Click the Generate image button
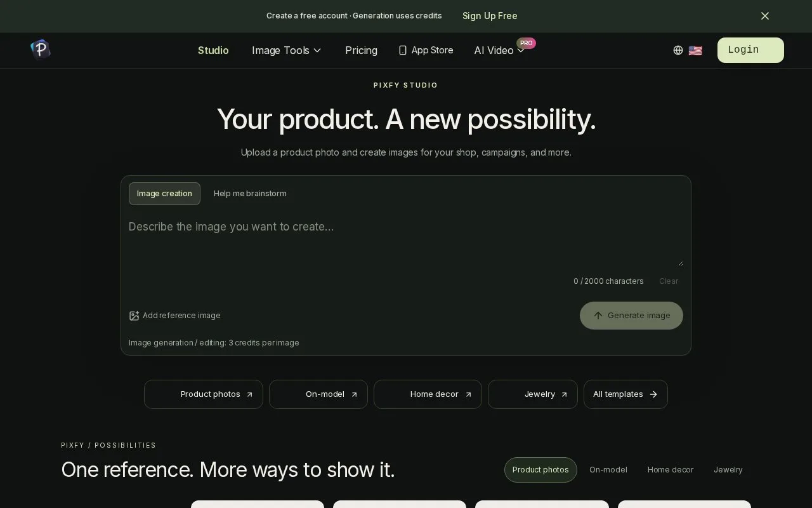 [631, 316]
